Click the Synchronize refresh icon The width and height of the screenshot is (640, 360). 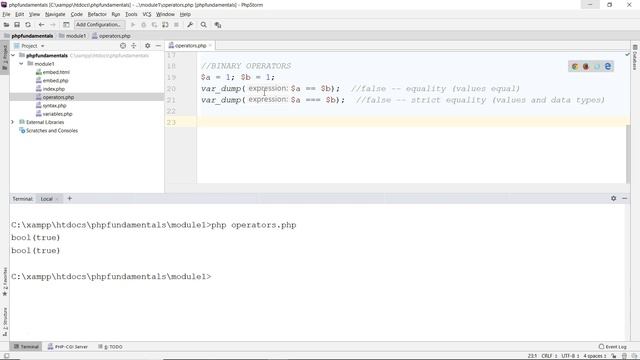(28, 25)
